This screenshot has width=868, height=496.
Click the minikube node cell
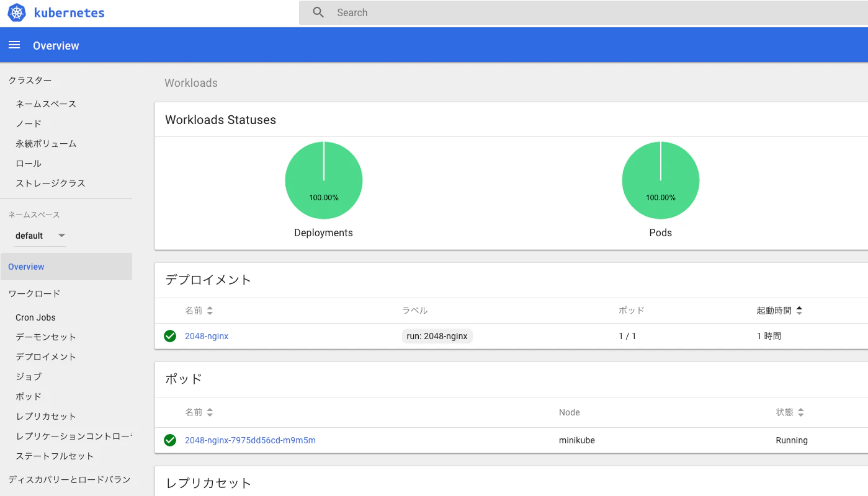pyautogui.click(x=577, y=440)
